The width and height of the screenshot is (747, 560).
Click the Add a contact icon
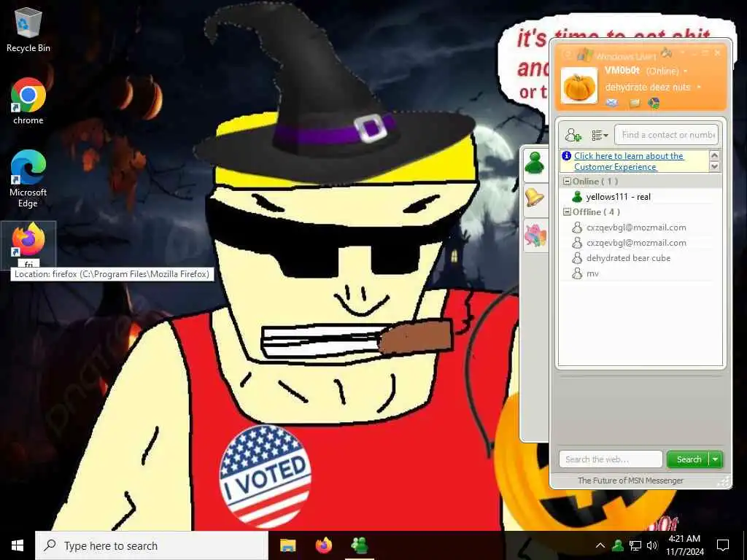tap(573, 136)
